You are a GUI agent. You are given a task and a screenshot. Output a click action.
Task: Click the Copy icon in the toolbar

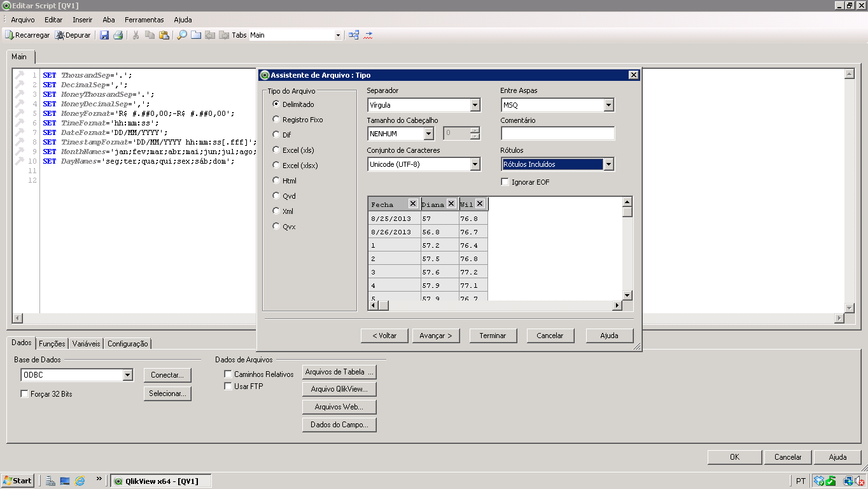pyautogui.click(x=150, y=35)
